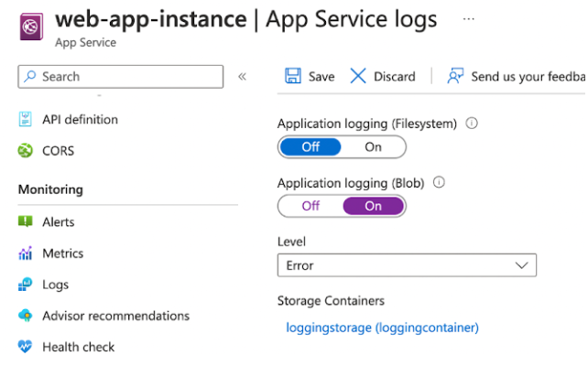Set Filesystem application logging to On
This screenshot has height=366, width=588.
click(x=373, y=146)
